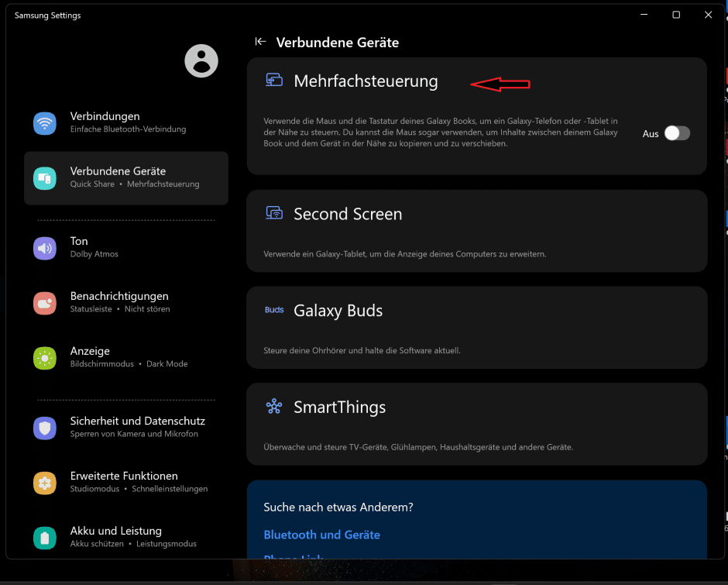Open the Galaxy Buds card
The height and width of the screenshot is (585, 728).
pyautogui.click(x=477, y=328)
